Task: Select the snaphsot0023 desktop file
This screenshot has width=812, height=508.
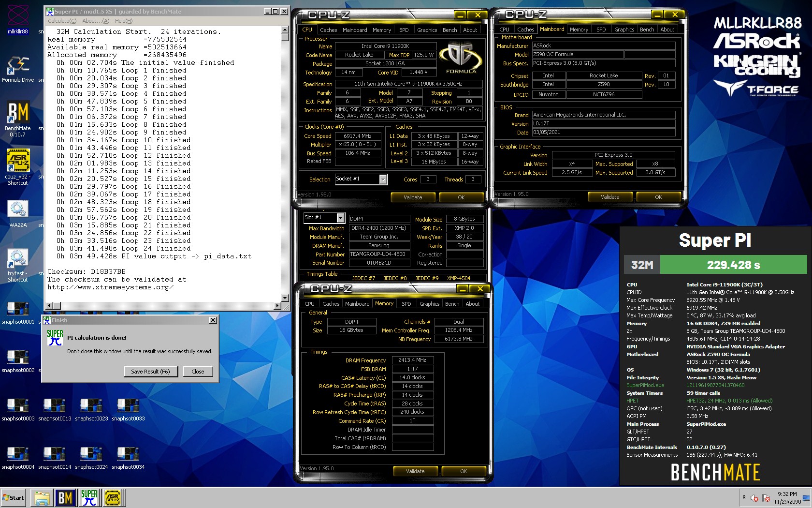Action: [91, 409]
